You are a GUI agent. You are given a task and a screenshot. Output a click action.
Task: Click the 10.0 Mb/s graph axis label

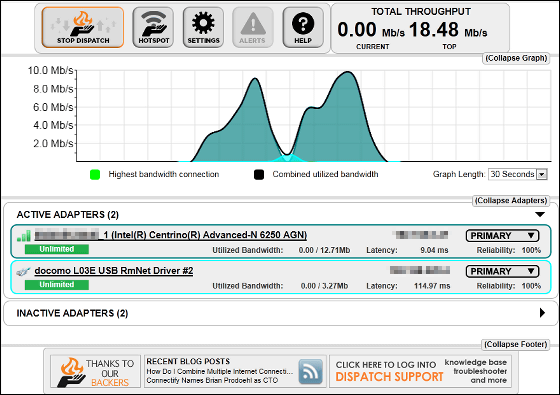click(50, 70)
